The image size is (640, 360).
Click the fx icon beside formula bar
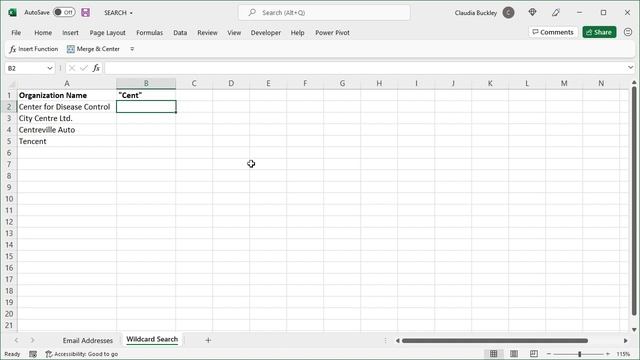[96, 68]
